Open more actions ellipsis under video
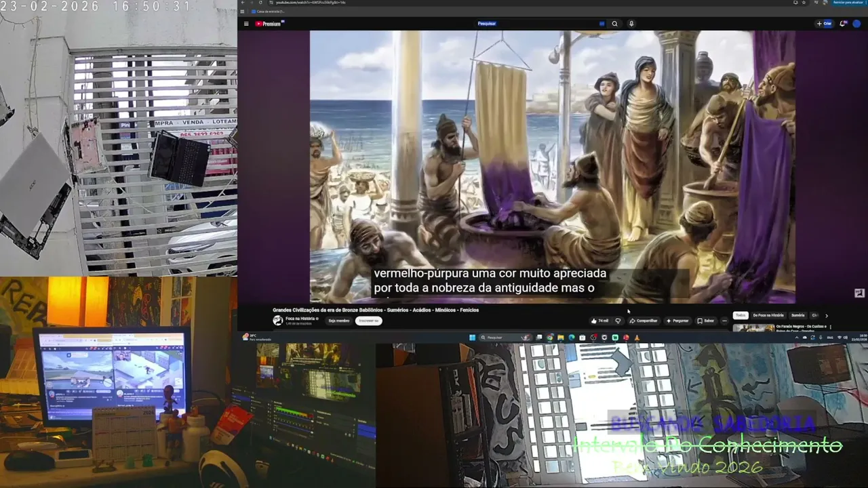Viewport: 868px width, 488px height. point(724,321)
